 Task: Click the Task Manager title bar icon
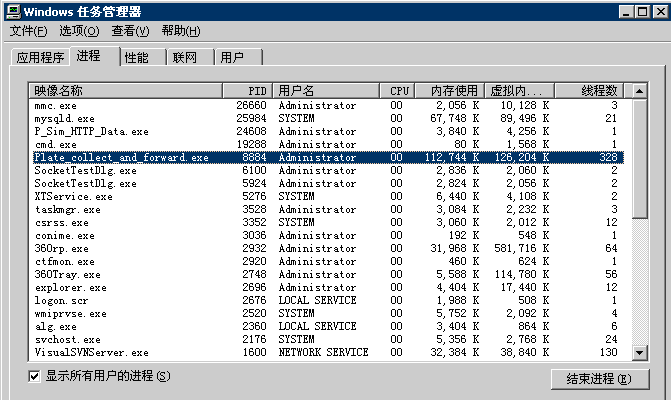[13, 11]
